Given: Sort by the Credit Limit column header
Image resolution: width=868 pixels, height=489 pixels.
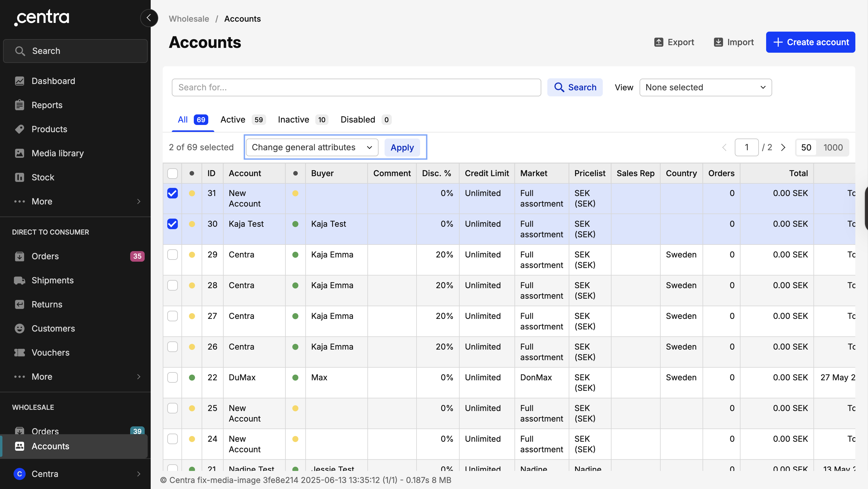Looking at the screenshot, I should [487, 173].
